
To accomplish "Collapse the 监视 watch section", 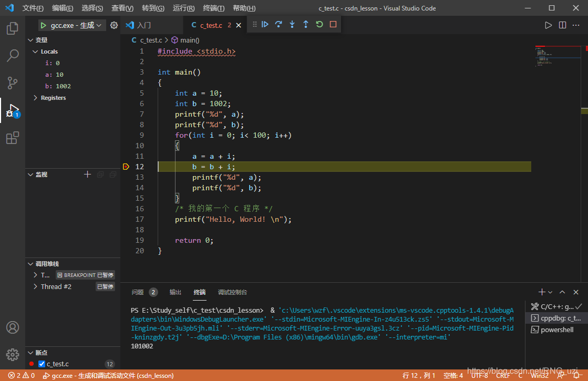I will 30,174.
